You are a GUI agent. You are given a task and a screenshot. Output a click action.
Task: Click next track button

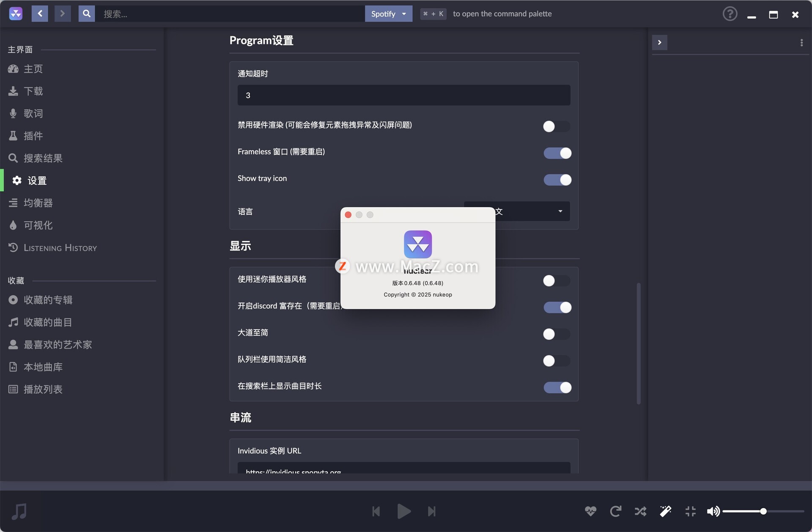pyautogui.click(x=431, y=512)
